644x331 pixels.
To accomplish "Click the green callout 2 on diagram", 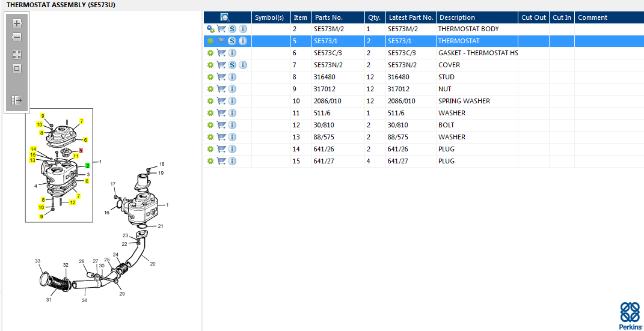I will click(88, 165).
